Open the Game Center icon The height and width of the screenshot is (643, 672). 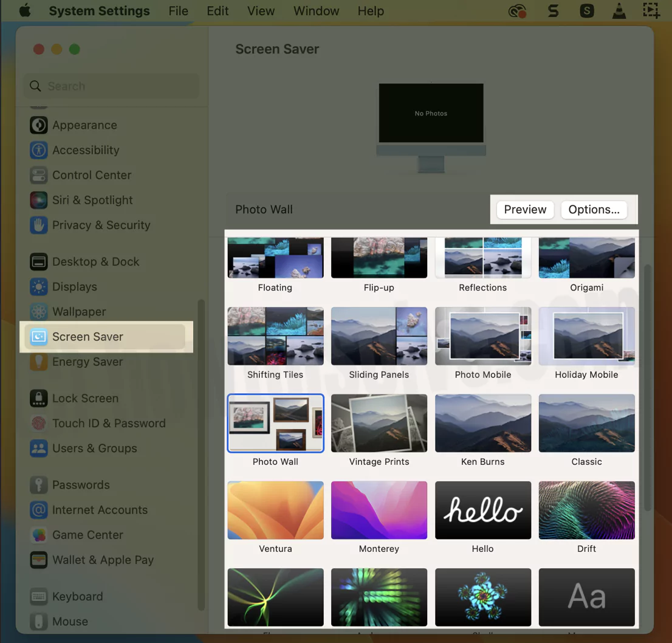point(38,535)
